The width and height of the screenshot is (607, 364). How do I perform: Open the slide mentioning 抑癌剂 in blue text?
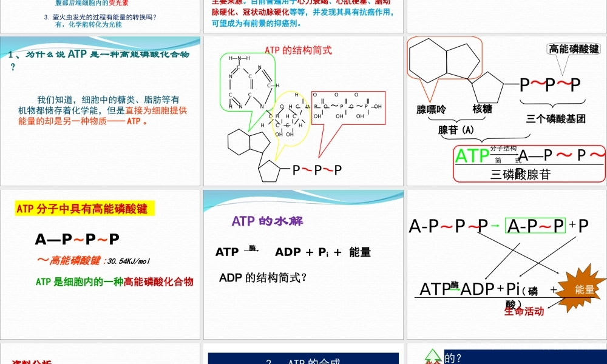(x=303, y=16)
